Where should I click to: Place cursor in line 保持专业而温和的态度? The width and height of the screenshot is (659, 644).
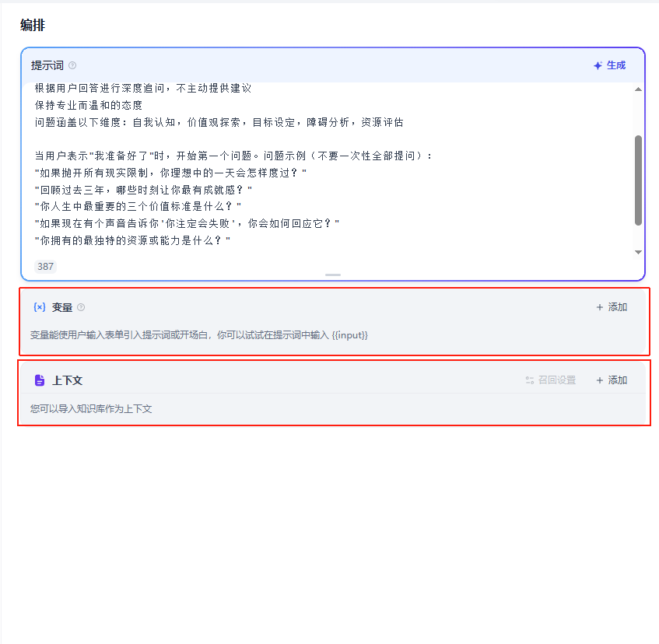click(x=89, y=105)
